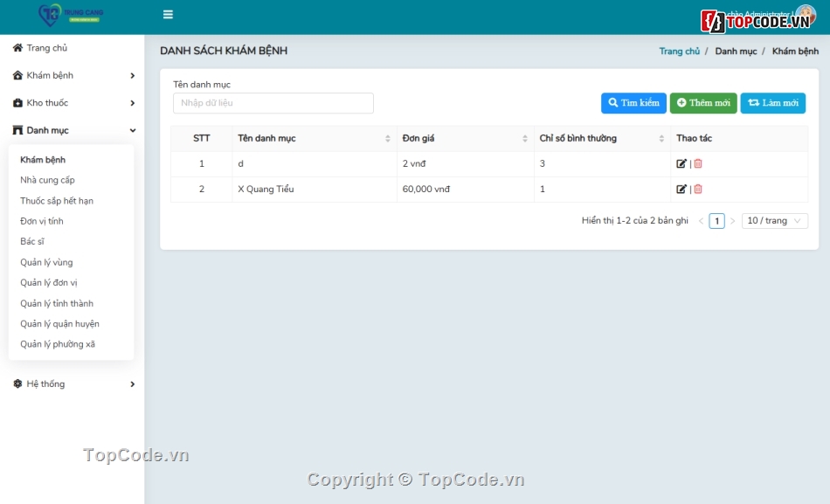
Task: Open Bác sĩ submenu item
Action: pos(32,241)
